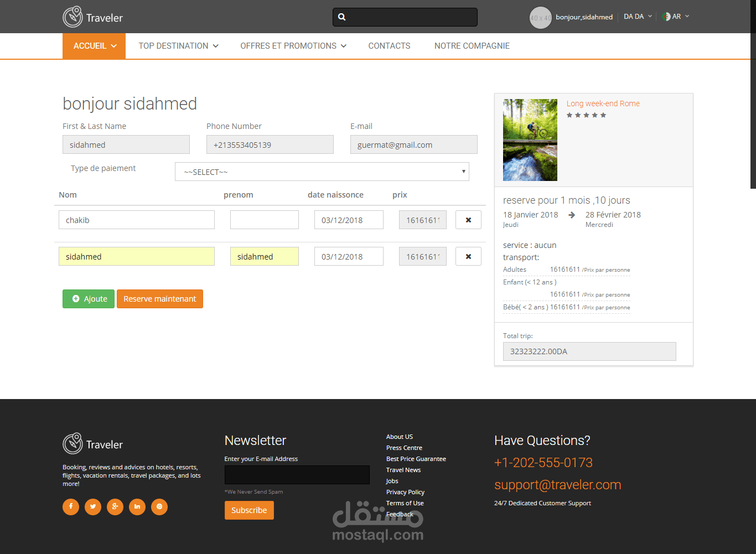Screen dimensions: 756x554
Task: Open the Press Centre link
Action: tap(404, 448)
